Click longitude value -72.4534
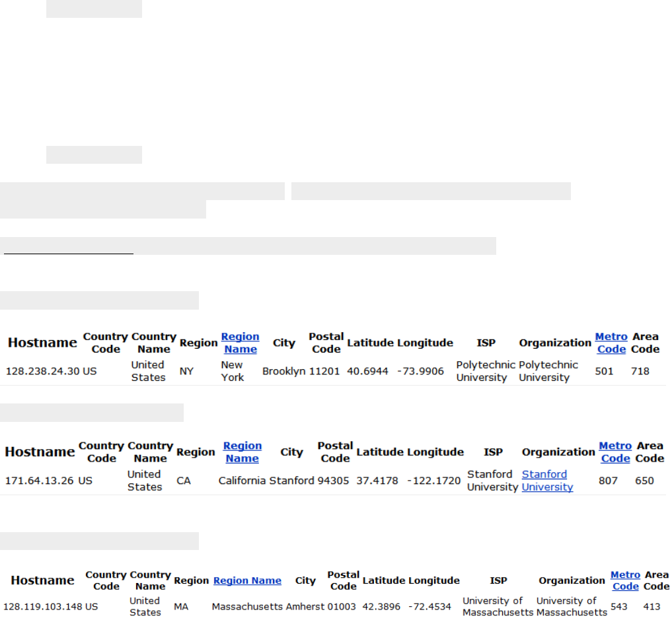The width and height of the screenshot is (672, 620). tap(430, 607)
